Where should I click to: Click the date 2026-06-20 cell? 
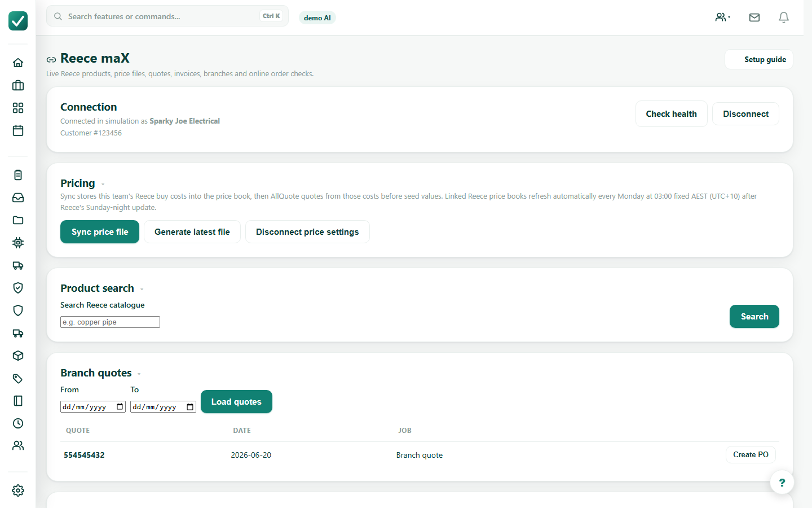(x=251, y=455)
